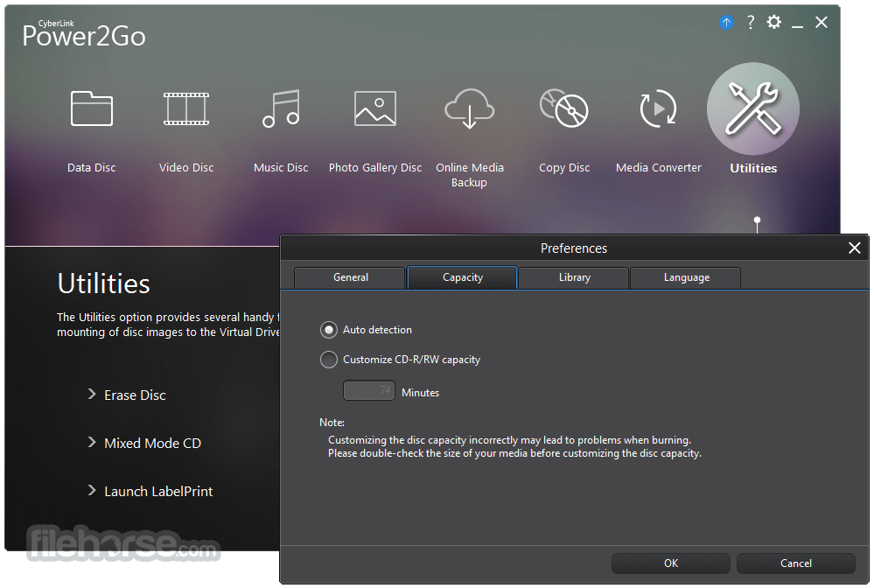The height and width of the screenshot is (588, 874).
Task: Select the Online Media Backup cloud icon
Action: click(x=469, y=108)
